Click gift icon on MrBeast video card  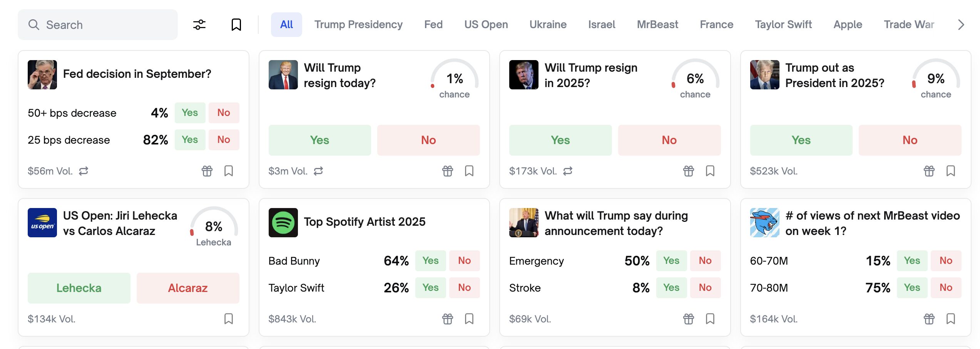coord(929,319)
